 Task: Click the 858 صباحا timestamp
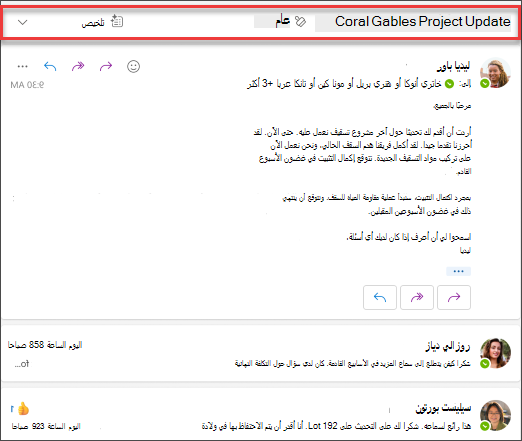[x=45, y=345]
